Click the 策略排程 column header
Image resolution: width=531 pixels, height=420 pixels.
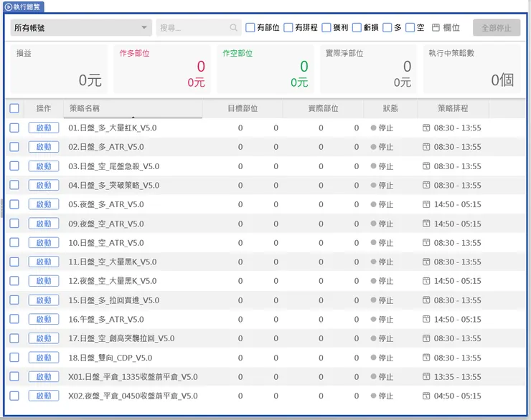click(x=453, y=108)
